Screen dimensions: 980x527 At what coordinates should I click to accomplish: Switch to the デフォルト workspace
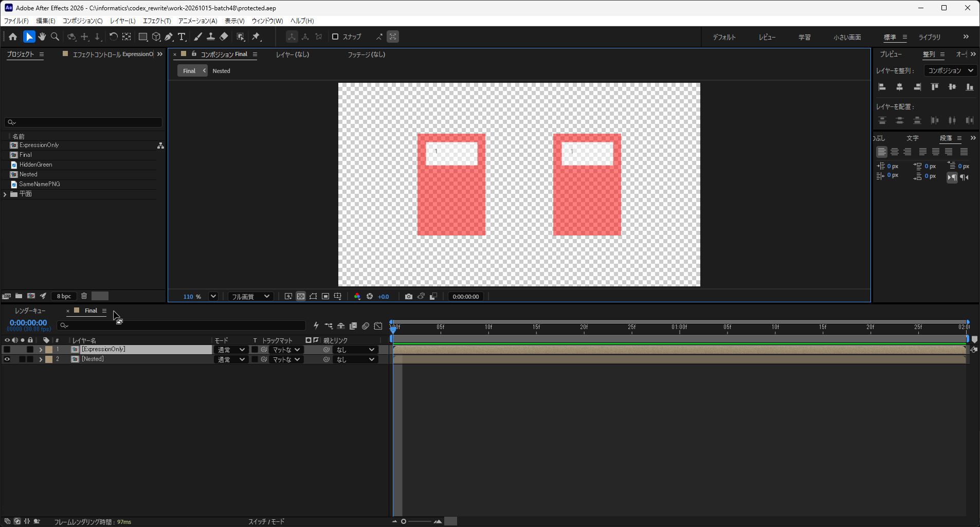point(724,37)
